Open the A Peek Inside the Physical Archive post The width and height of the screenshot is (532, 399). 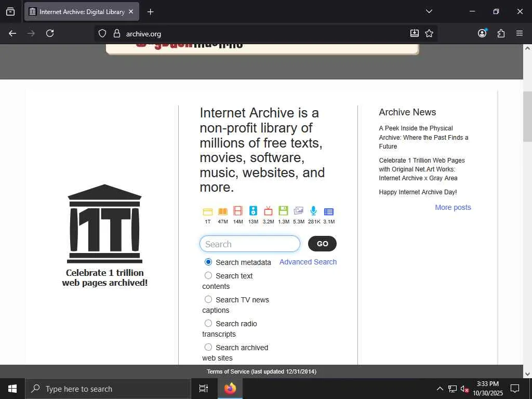click(423, 137)
